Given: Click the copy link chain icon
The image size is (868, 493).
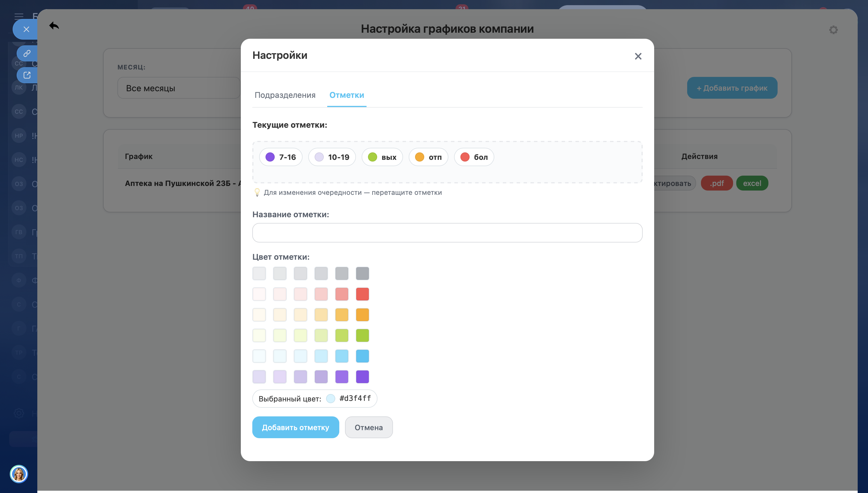Looking at the screenshot, I should (x=27, y=53).
